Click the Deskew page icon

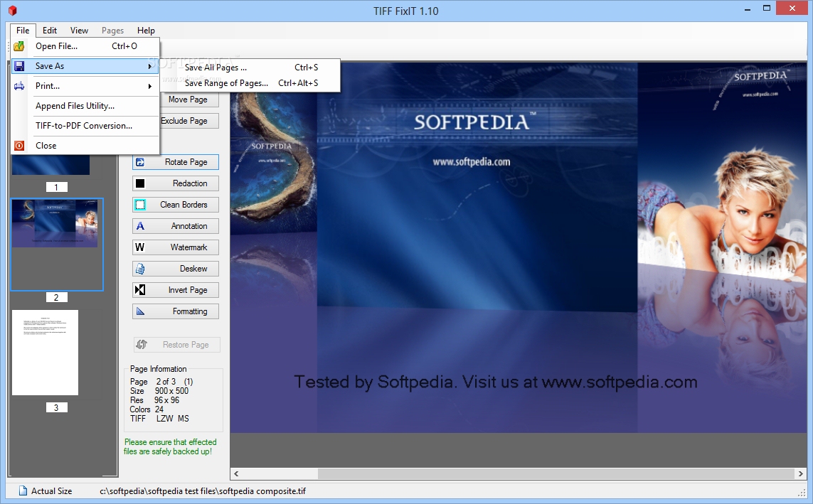click(x=140, y=269)
